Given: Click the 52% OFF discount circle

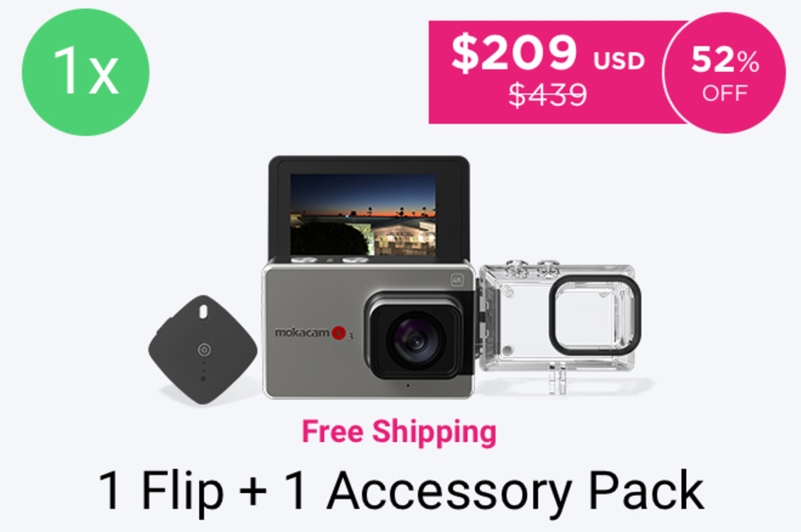Looking at the screenshot, I should (725, 73).
